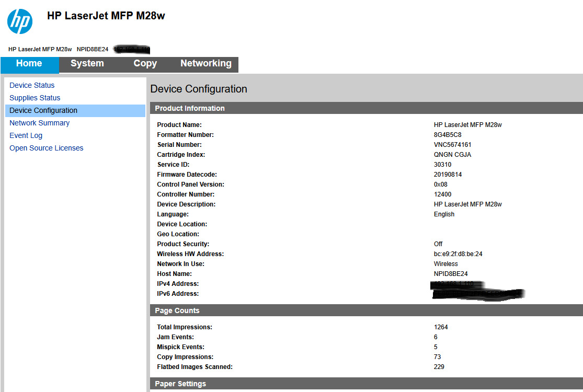Select serial number VNC5674161
The width and height of the screenshot is (583, 392).
pos(452,145)
